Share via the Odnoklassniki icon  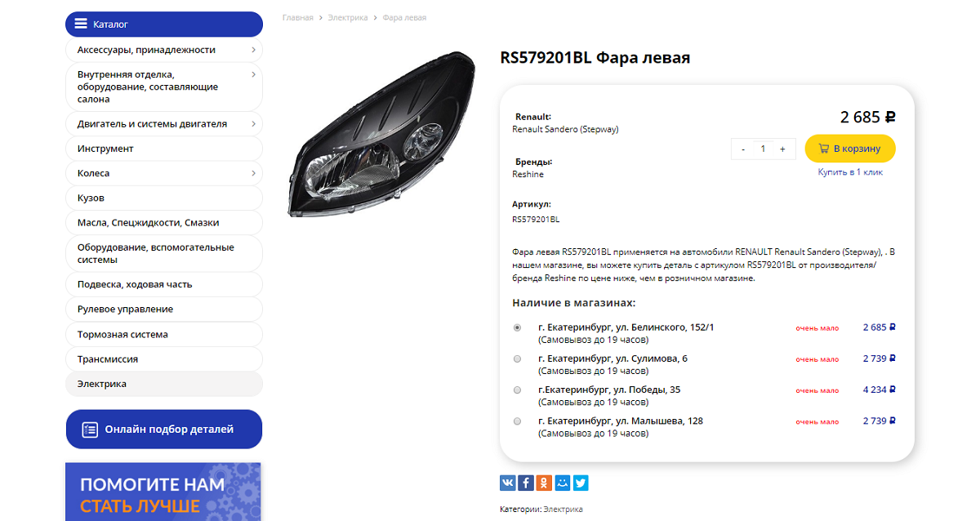pos(544,483)
